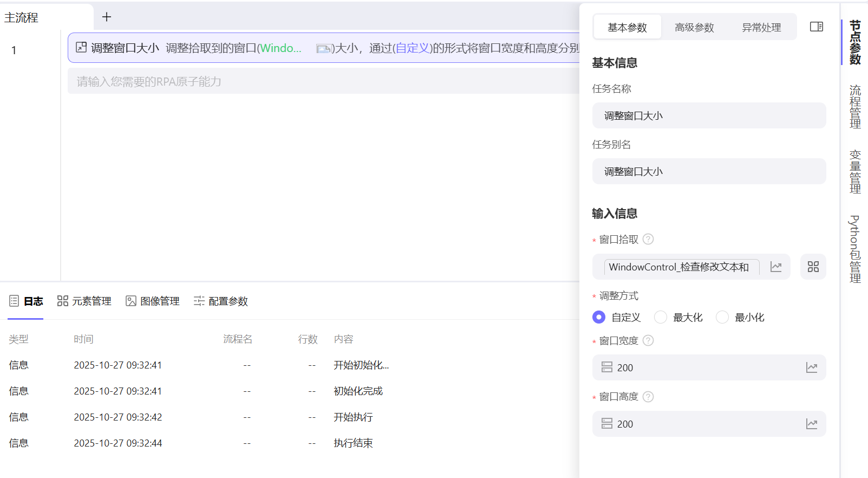Click log entry 执行结束
The height and width of the screenshot is (478, 868).
click(x=353, y=443)
